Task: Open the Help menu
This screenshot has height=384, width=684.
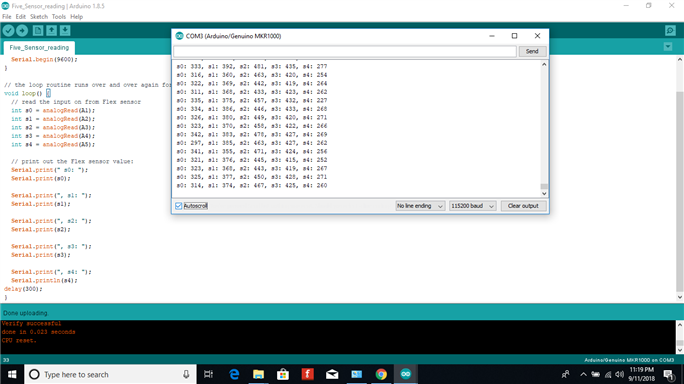Action: [x=76, y=17]
